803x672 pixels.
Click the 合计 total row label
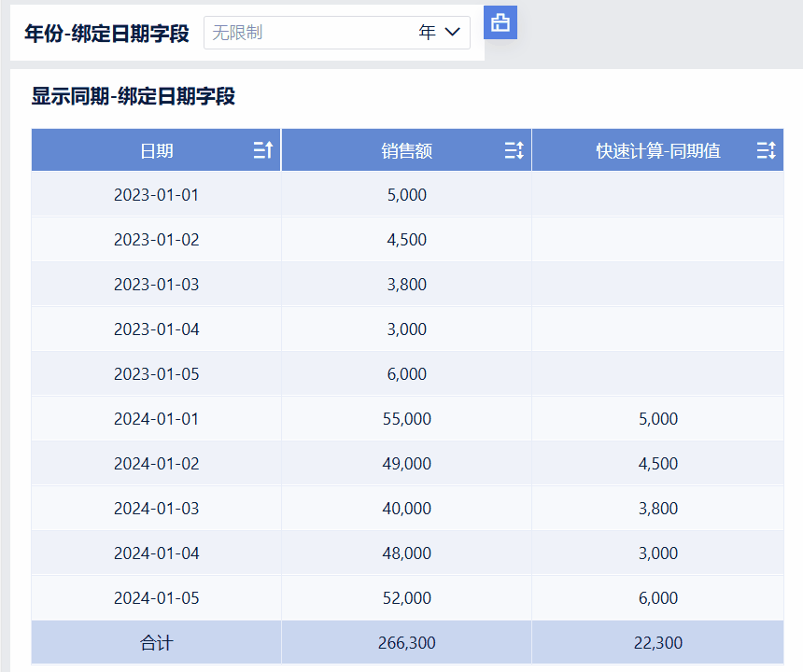156,643
